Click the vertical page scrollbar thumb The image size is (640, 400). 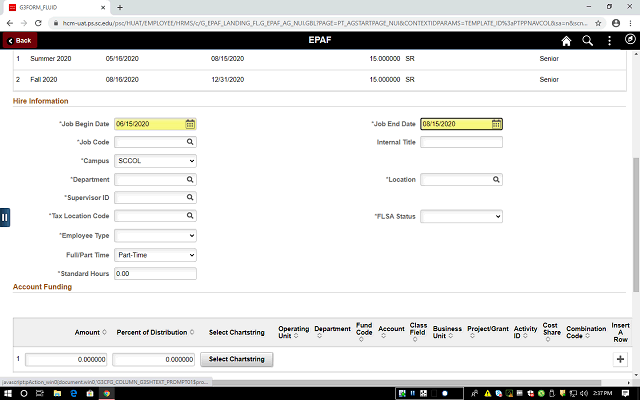(636, 224)
